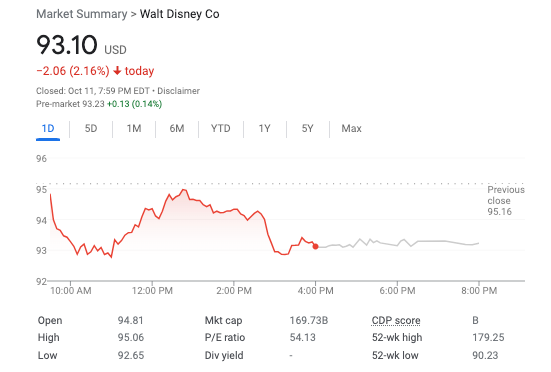The height and width of the screenshot is (372, 551).
Task: Show the 6M price chart
Action: click(x=177, y=129)
